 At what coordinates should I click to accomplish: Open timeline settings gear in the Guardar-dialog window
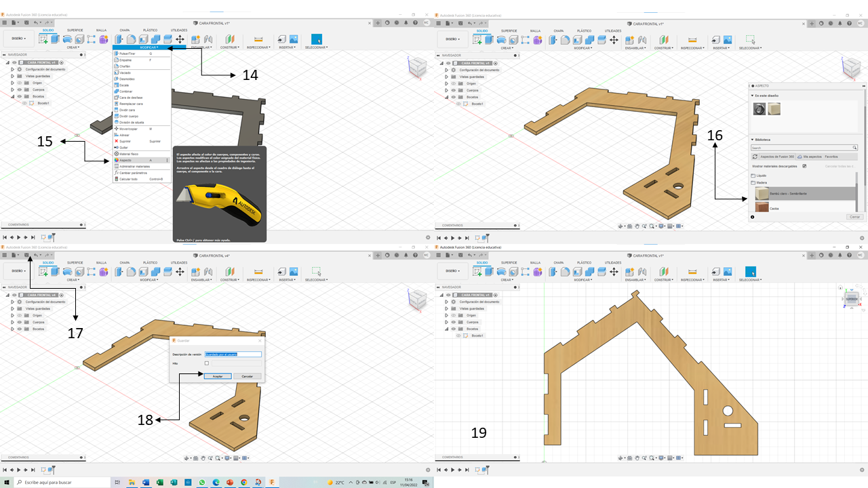[428, 470]
